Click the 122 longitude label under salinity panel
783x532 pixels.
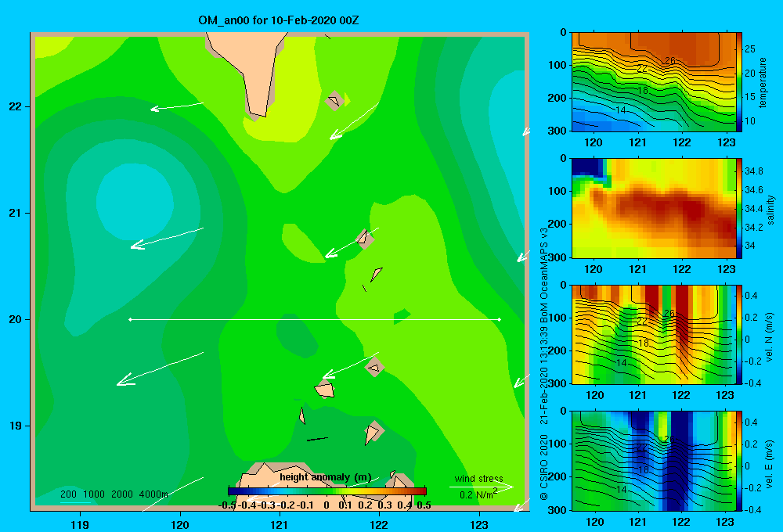point(682,269)
